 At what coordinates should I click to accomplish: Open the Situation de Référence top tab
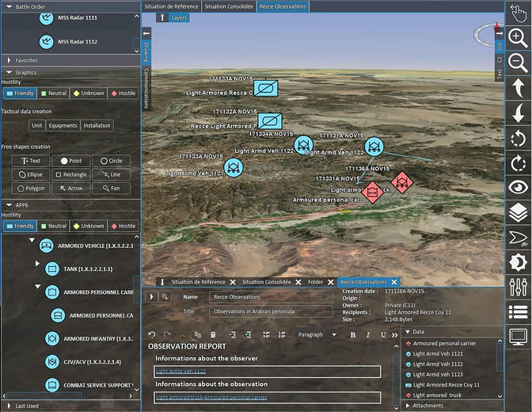coord(172,6)
